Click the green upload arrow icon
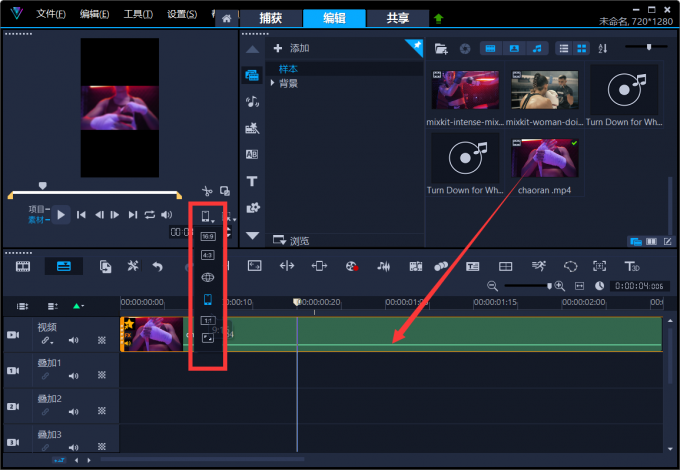This screenshot has height=470, width=680. point(438,19)
